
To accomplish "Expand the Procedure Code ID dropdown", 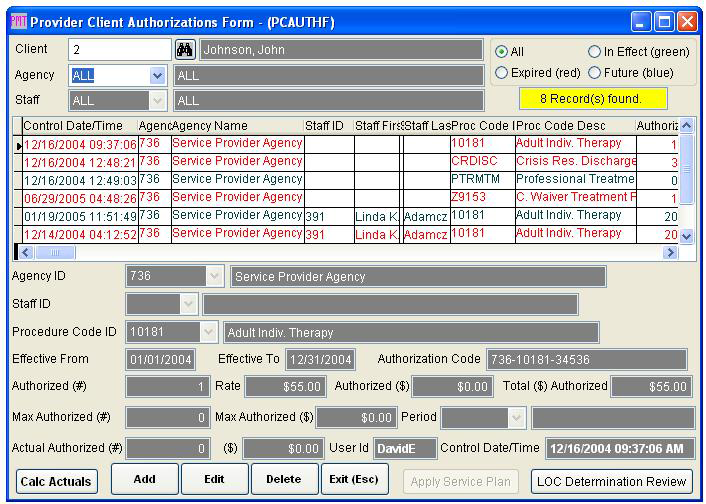I will pos(208,332).
